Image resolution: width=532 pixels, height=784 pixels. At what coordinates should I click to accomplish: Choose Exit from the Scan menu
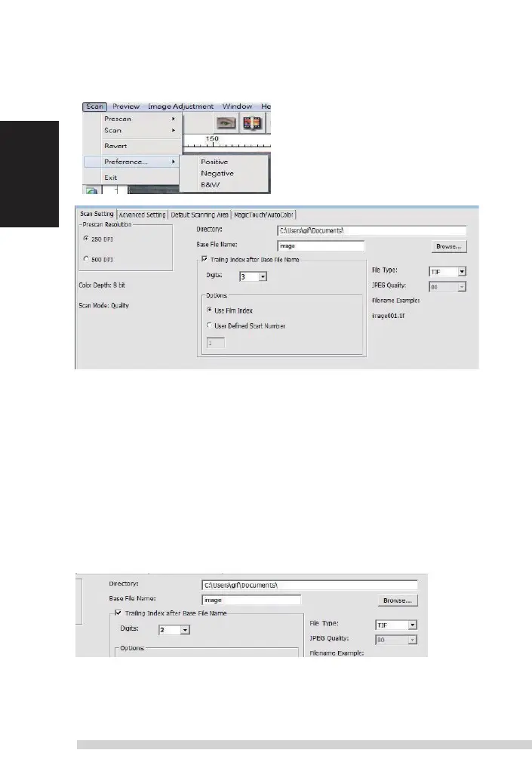pos(132,177)
